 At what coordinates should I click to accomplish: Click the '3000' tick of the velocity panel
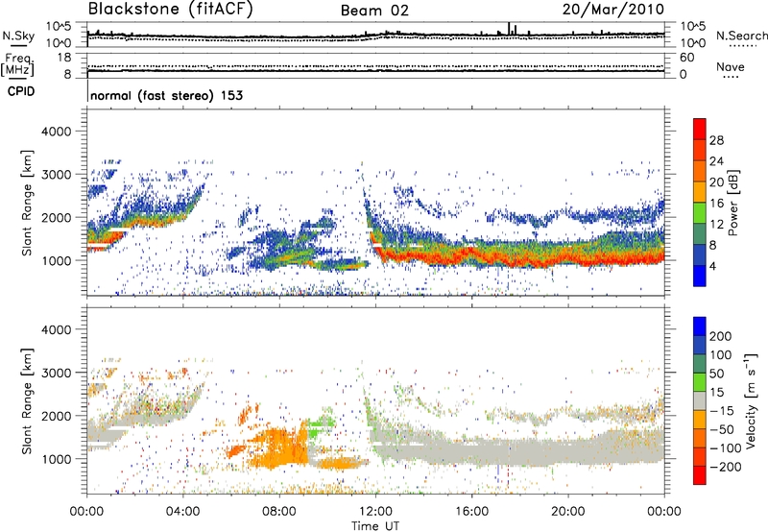click(x=57, y=373)
